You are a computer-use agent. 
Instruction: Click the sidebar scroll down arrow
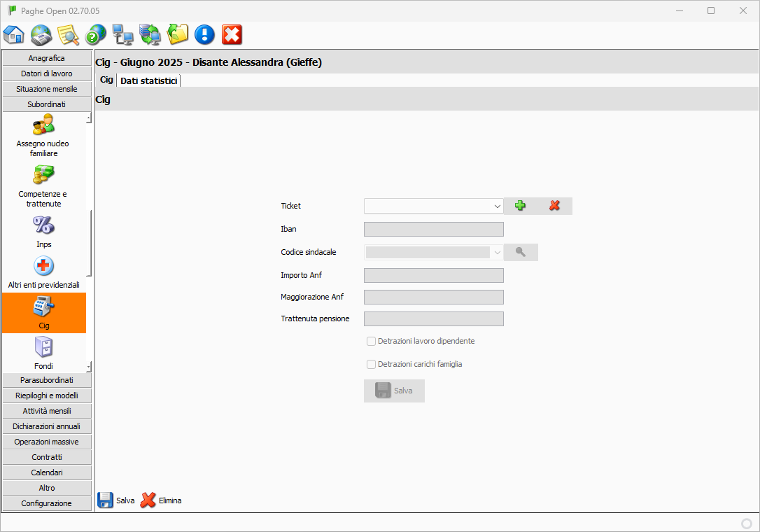[x=89, y=367]
